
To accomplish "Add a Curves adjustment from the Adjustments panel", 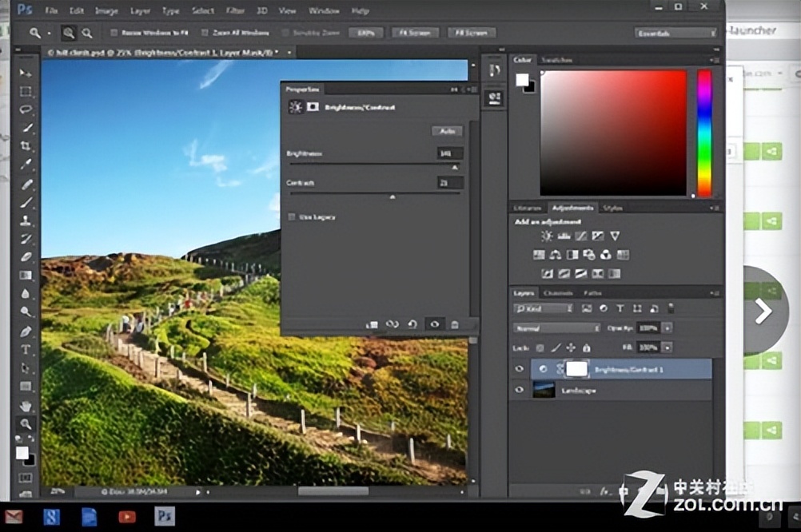I will [581, 235].
